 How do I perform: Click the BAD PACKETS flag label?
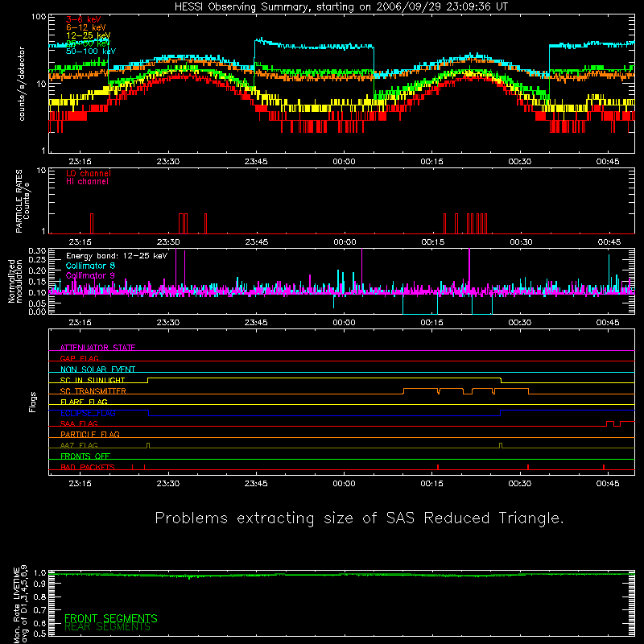(x=88, y=467)
